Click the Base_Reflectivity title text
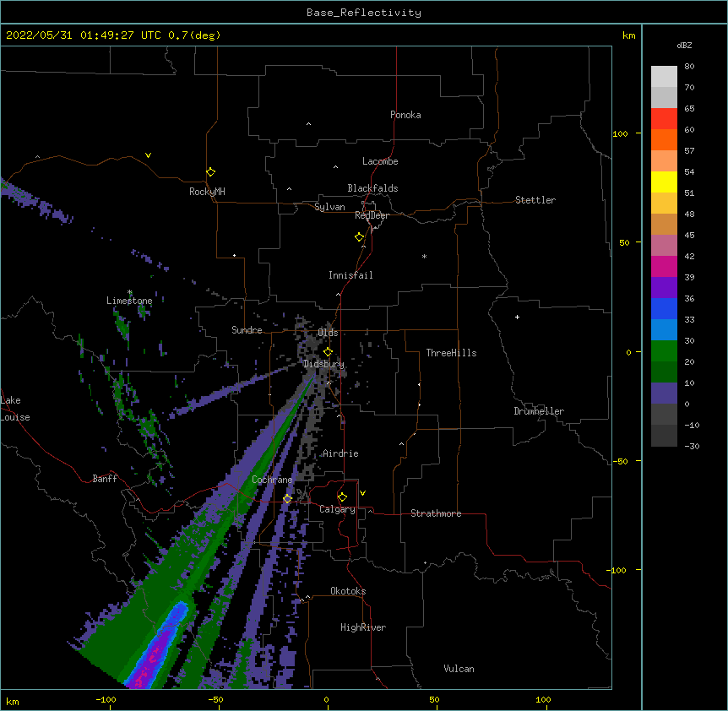Image resolution: width=728 pixels, height=711 pixels. [x=364, y=13]
